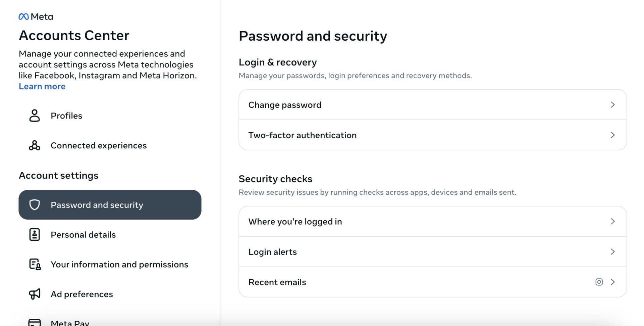Open the Where you're logged in row
This screenshot has height=326, width=644.
pos(433,222)
